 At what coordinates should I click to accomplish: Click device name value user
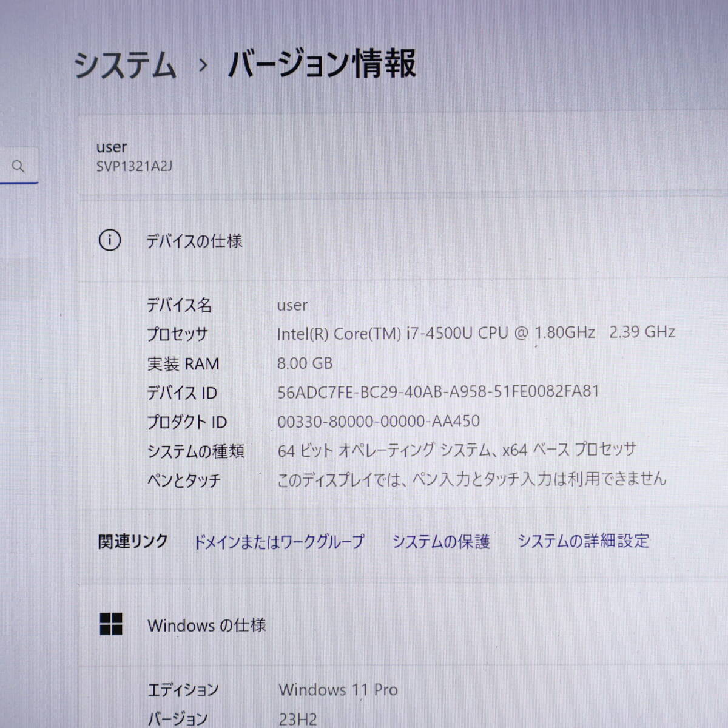pyautogui.click(x=292, y=305)
